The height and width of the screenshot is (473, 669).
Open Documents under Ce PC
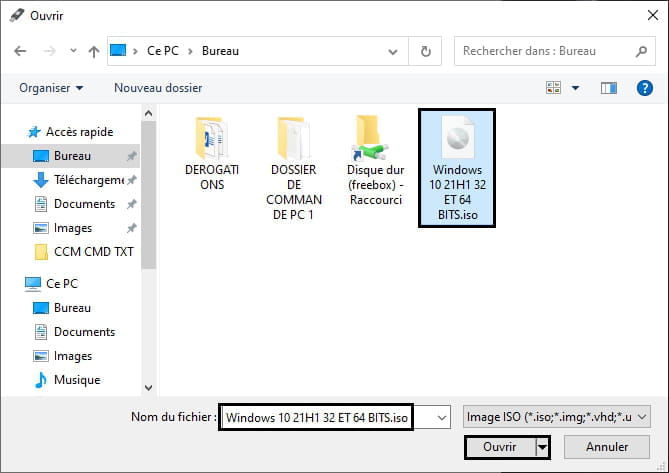(74, 332)
